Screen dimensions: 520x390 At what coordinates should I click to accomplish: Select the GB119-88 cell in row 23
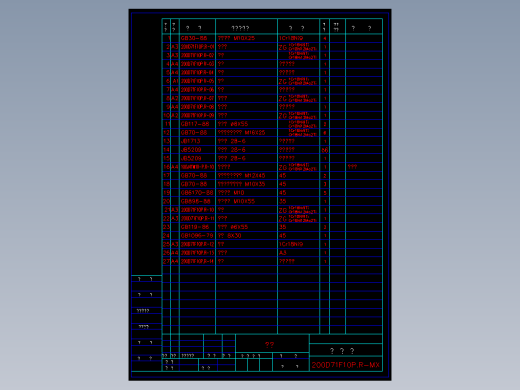pos(195,227)
